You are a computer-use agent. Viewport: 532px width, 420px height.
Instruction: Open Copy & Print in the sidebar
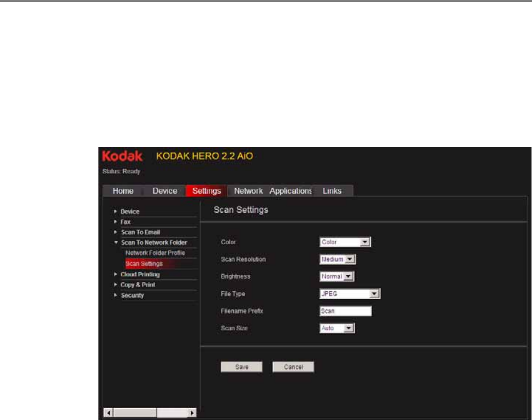(x=138, y=284)
